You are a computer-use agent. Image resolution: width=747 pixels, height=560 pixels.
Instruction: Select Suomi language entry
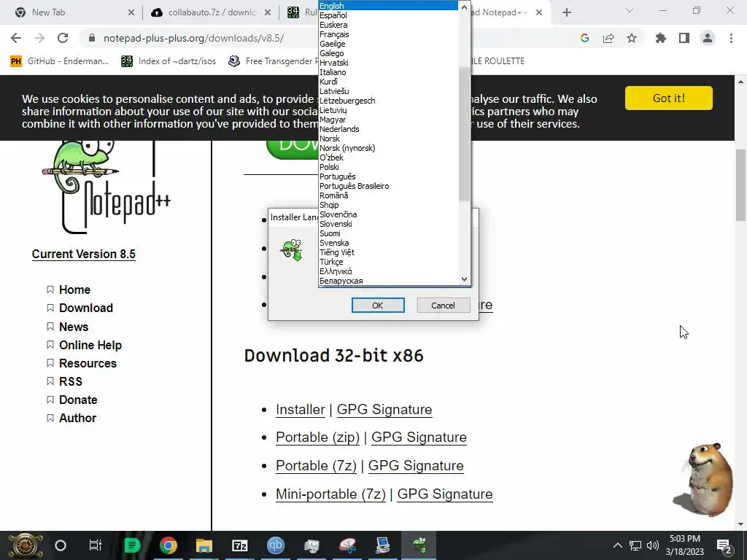click(x=388, y=233)
